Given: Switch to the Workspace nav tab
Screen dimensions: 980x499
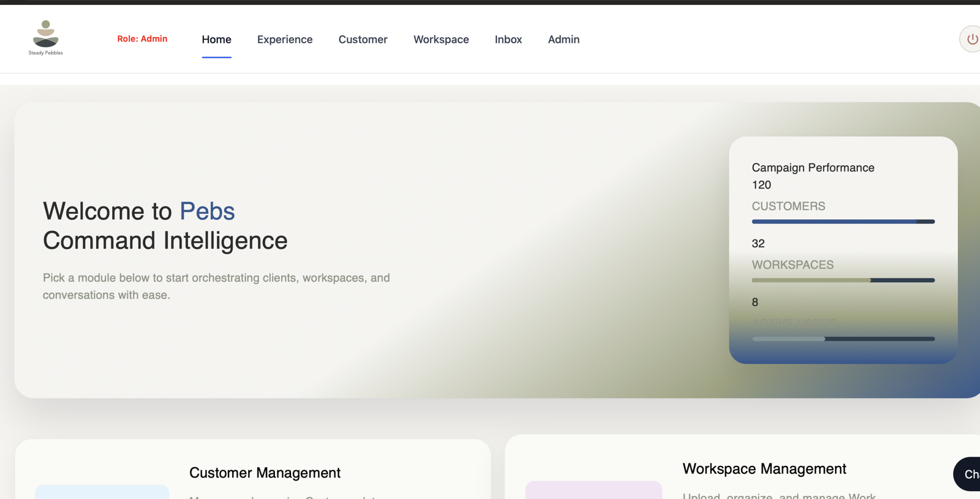Looking at the screenshot, I should coord(441,39).
